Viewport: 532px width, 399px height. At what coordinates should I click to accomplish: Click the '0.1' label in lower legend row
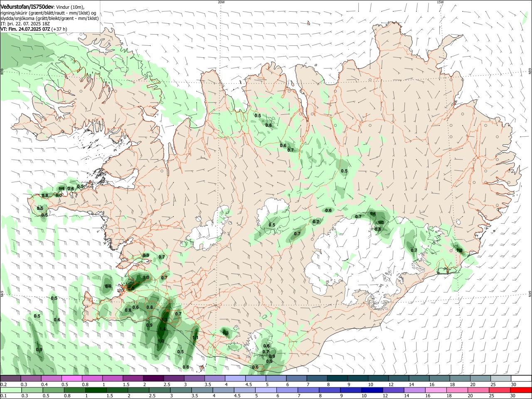[4, 396]
